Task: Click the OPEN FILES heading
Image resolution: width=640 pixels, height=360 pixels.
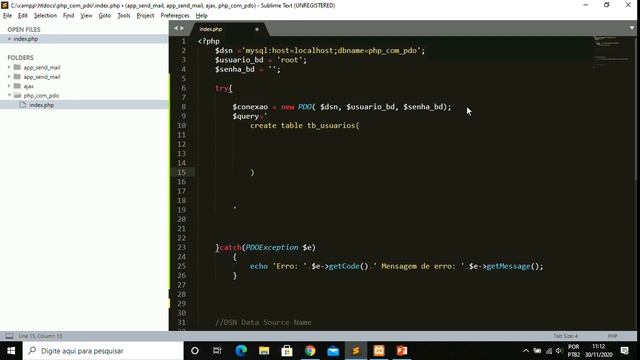Action: [24, 29]
